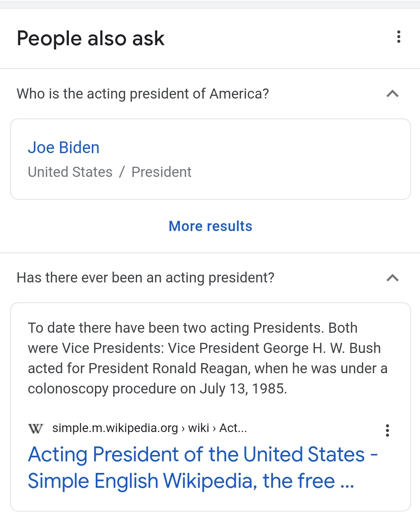
Task: Click the simple.m.wikipedia.org URL breadcrumb
Action: 115,428
